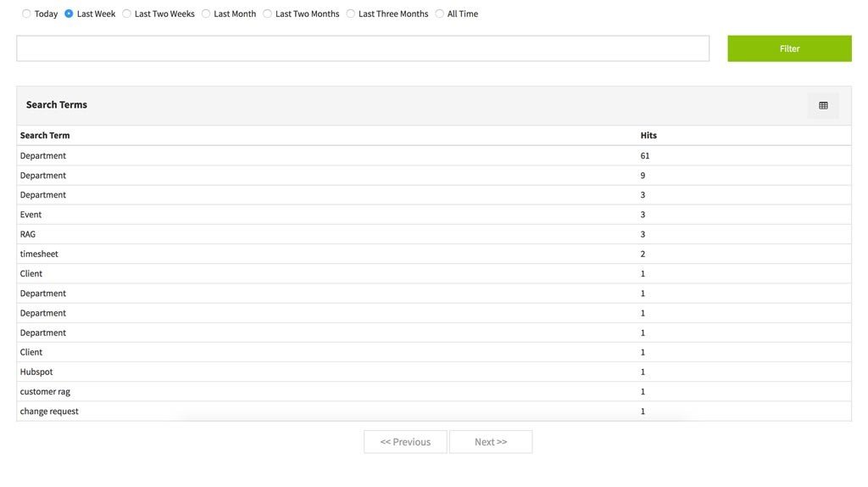Viewport: 868px width, 487px height.
Task: Focus the search filter text field
Action: click(363, 48)
